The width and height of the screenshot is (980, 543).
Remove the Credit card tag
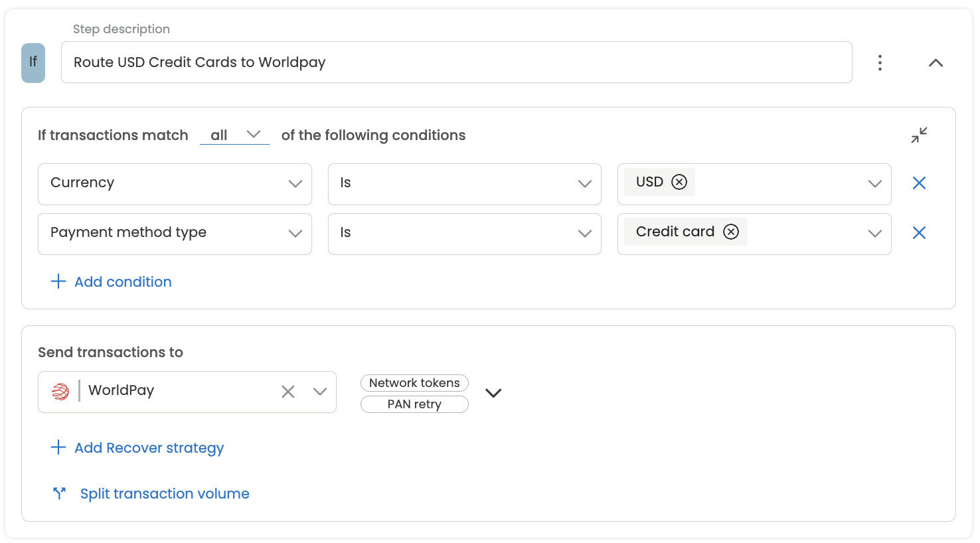731,232
